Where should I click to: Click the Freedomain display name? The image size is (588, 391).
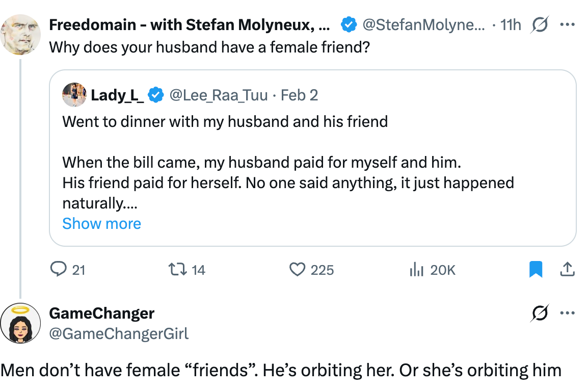[x=189, y=24]
